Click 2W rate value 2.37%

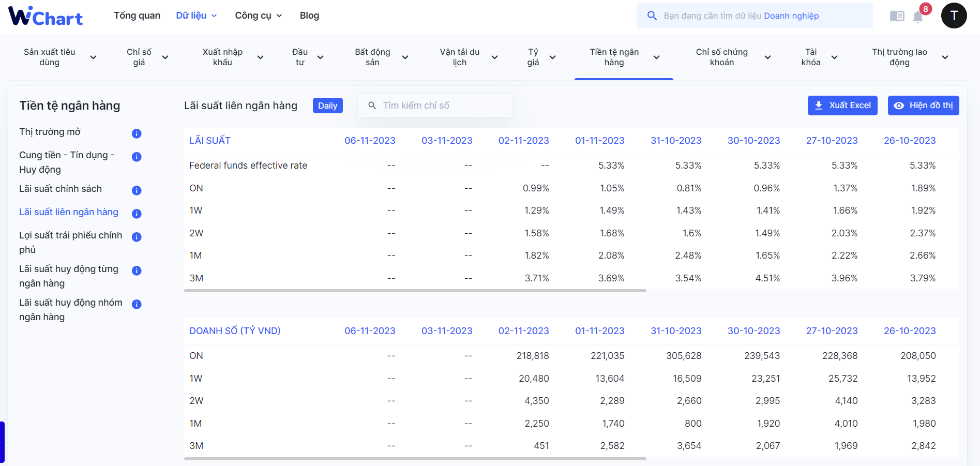point(923,233)
